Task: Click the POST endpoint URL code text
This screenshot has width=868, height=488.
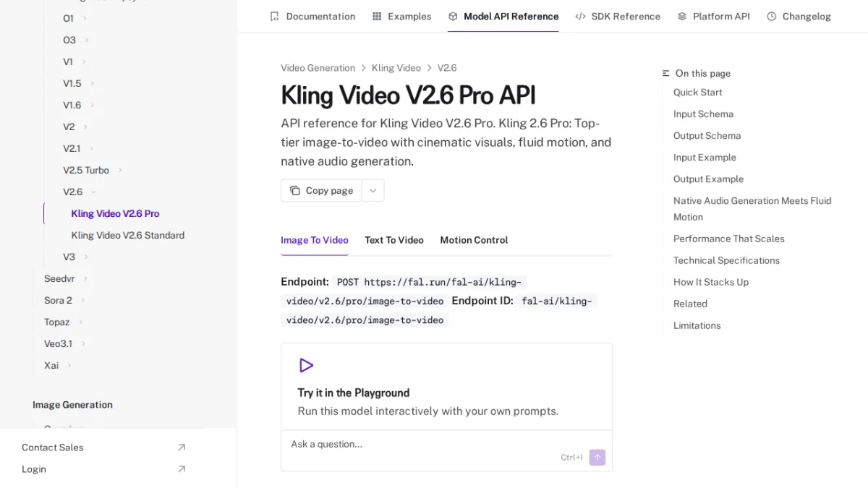Action: (x=403, y=291)
